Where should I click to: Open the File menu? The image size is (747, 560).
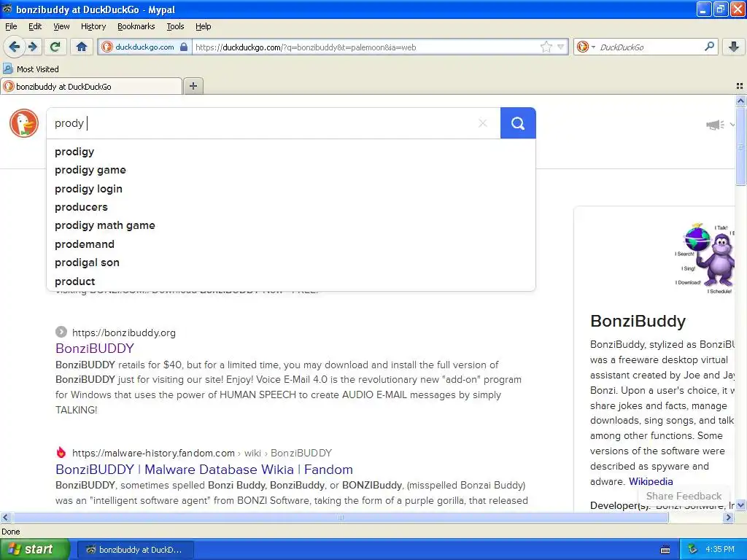[x=11, y=26]
